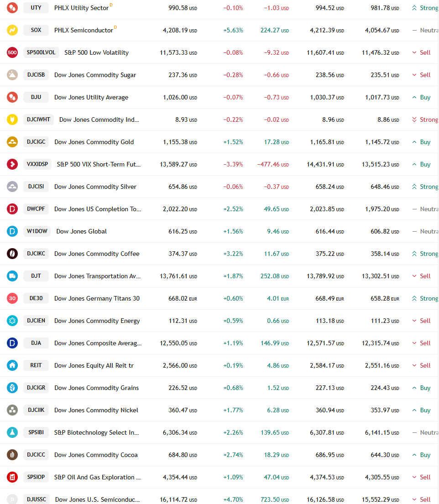
Task: Open the DJCISB ticker badge
Action: pos(36,74)
